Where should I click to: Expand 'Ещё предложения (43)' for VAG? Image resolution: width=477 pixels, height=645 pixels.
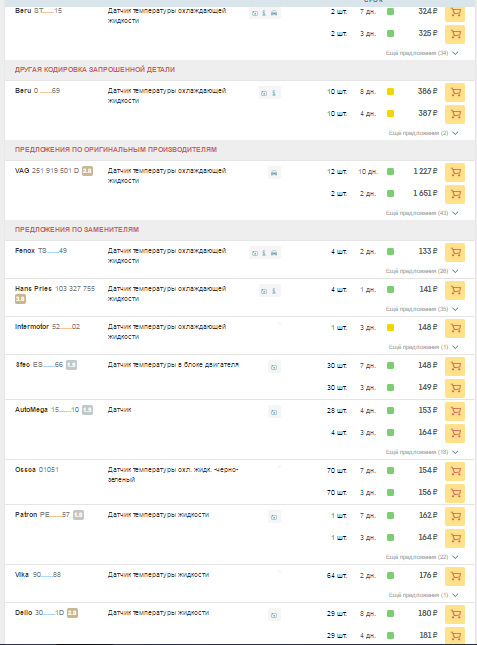pos(421,213)
